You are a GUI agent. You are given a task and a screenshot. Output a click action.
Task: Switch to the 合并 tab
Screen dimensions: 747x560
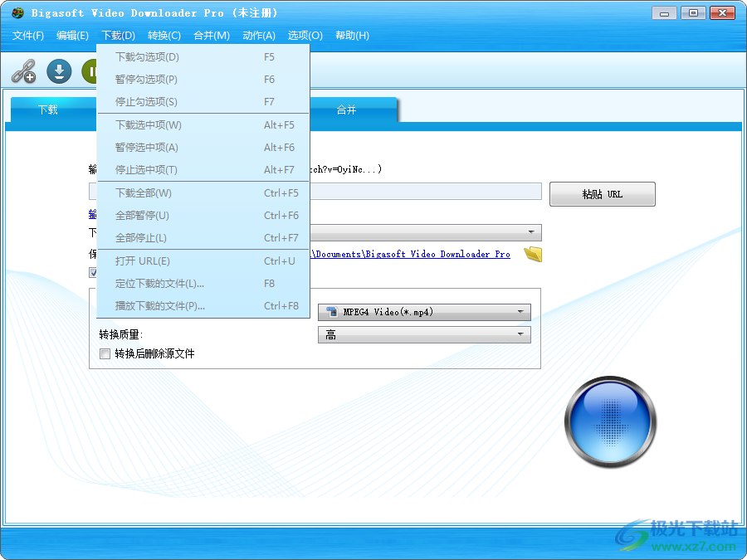coord(353,110)
